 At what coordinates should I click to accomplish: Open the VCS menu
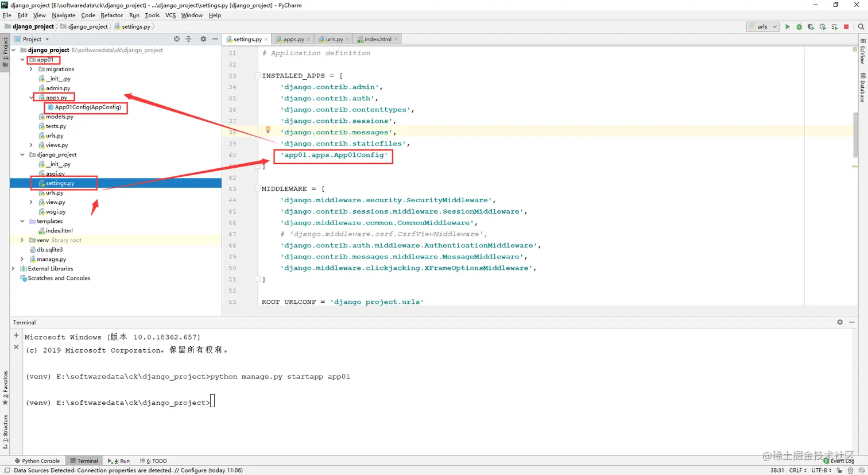click(170, 16)
